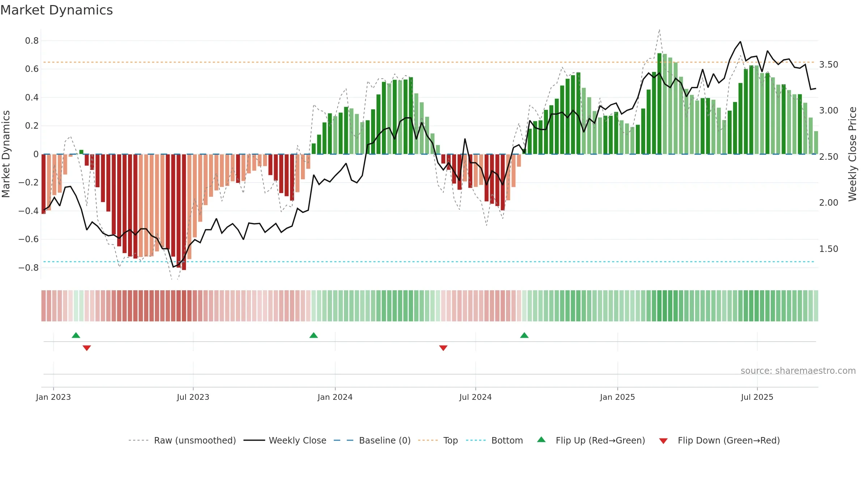The height and width of the screenshot is (488, 868).
Task: Click the red flip-down marker after Jan 2023
Action: [87, 348]
